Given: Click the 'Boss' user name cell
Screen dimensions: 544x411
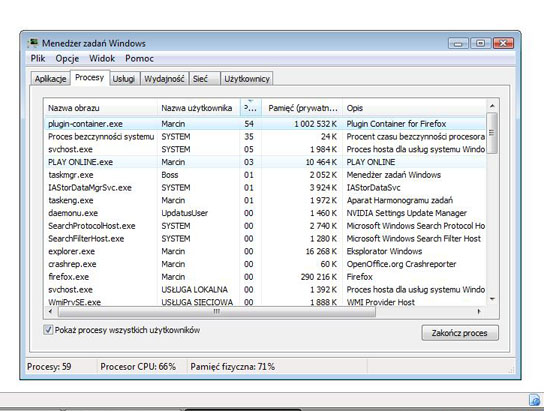Looking at the screenshot, I should click(x=170, y=175).
